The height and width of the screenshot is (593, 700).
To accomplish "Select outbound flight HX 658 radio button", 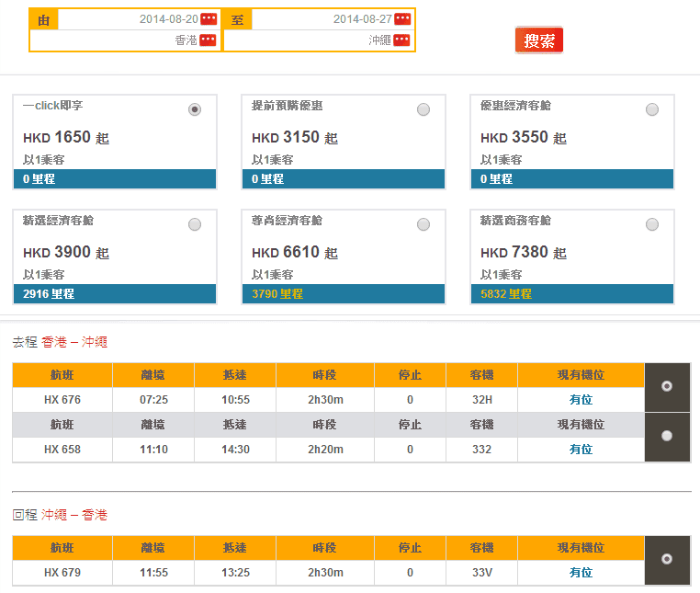I will click(x=667, y=436).
